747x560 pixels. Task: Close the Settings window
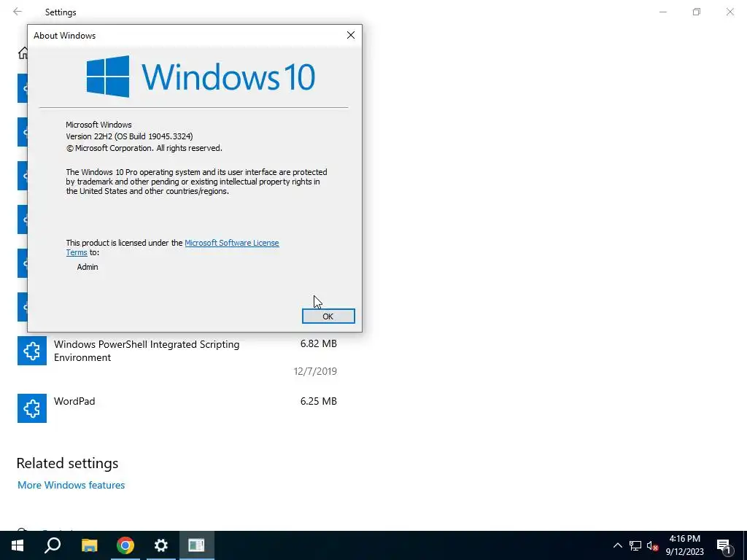click(x=729, y=12)
